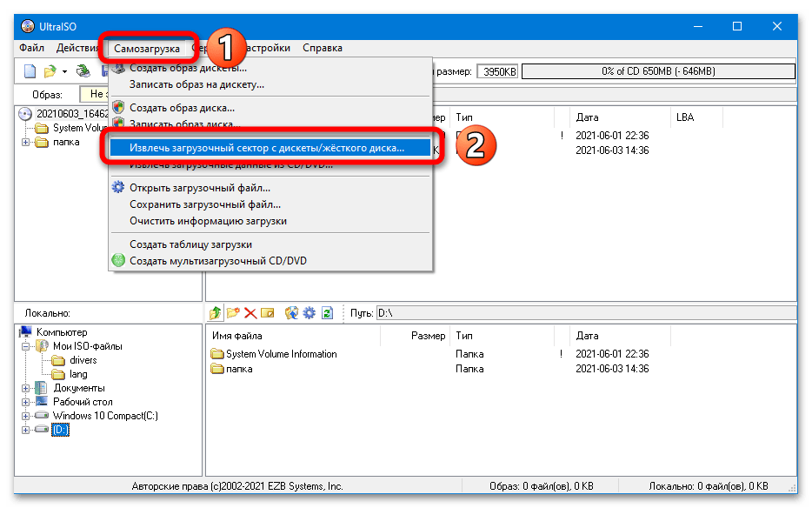
Task: Click the green disc icon beside мультизагрузочный CD/DVD
Action: 118,260
